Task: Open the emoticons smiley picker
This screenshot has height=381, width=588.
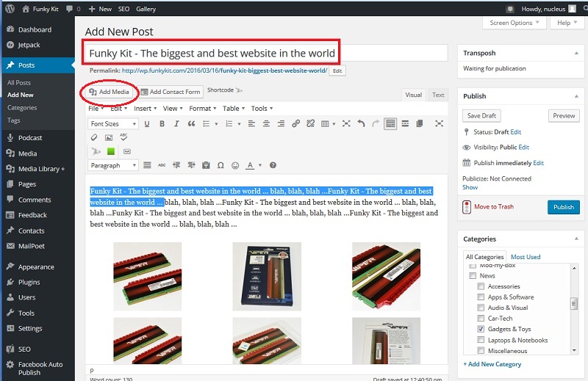Action: (235, 165)
